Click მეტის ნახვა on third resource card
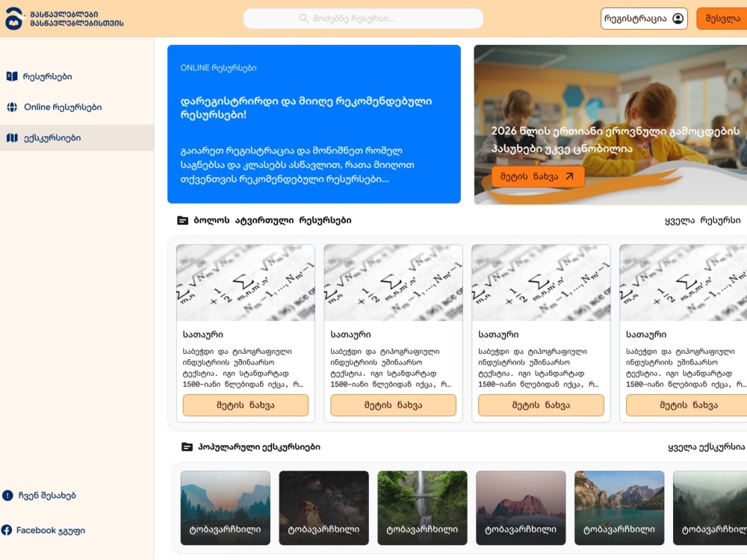 (541, 405)
